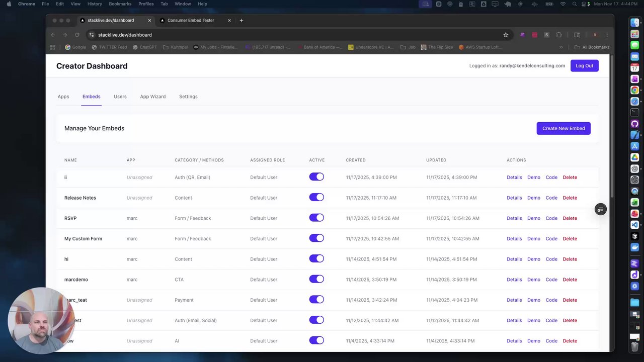Viewport: 644px width, 362px height.
Task: Launch Terminal from the Dock
Action: 635,113
